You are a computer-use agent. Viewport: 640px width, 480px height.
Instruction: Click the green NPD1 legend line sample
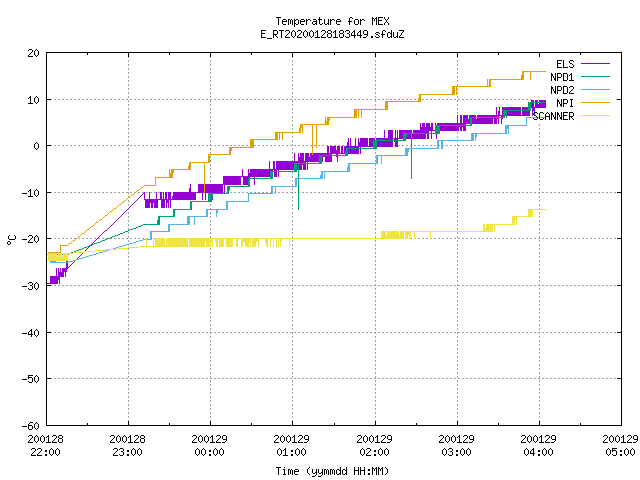click(x=595, y=76)
